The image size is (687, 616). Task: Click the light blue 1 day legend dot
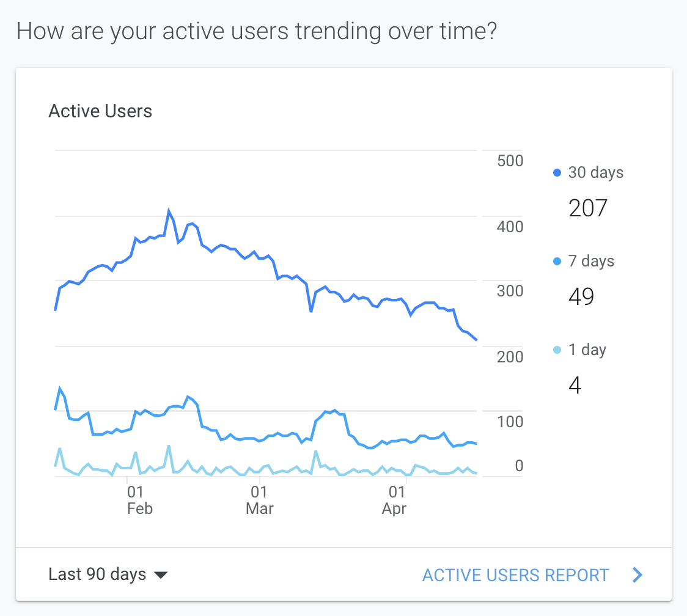coord(557,350)
